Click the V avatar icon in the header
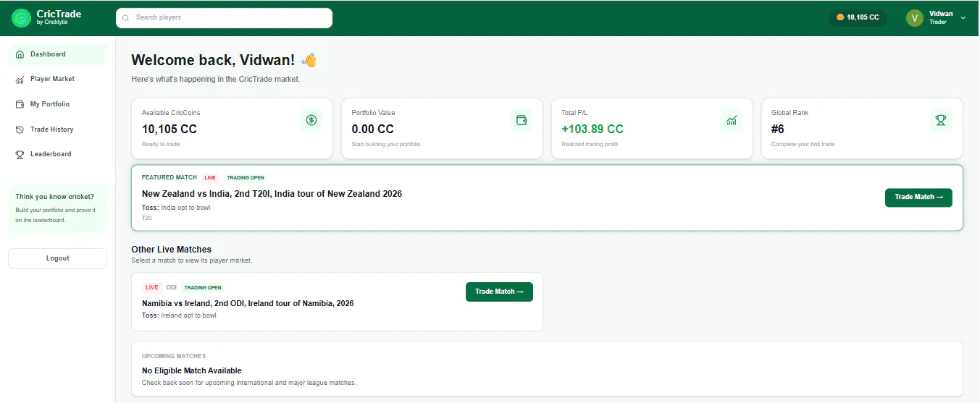 click(x=915, y=18)
